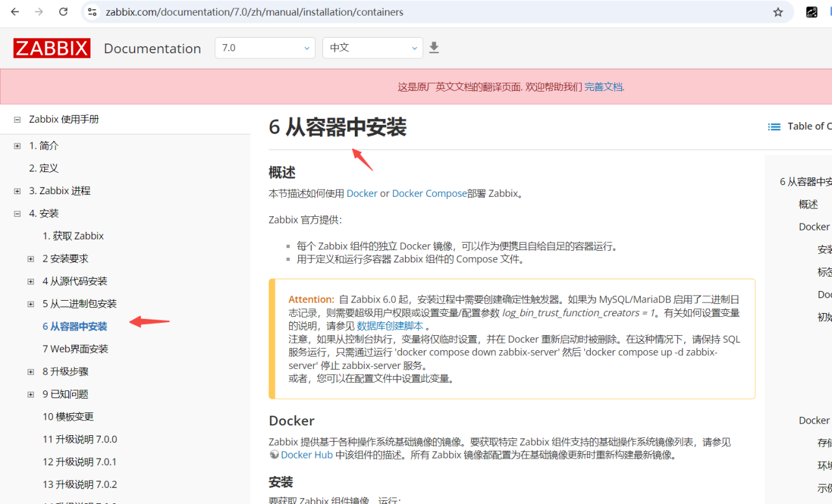Click the 安装 subsection heading
This screenshot has height=504, width=832.
tap(281, 482)
